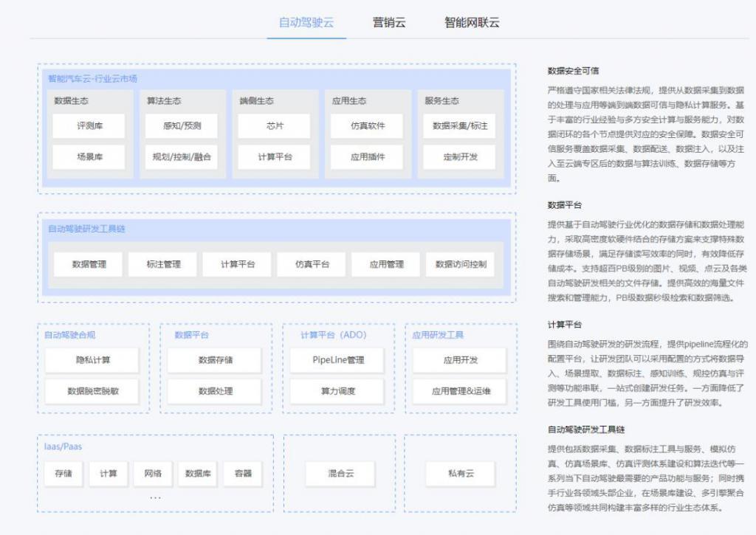This screenshot has height=535, width=756.
Task: Click the 应用生态 group label
Action: tap(349, 101)
